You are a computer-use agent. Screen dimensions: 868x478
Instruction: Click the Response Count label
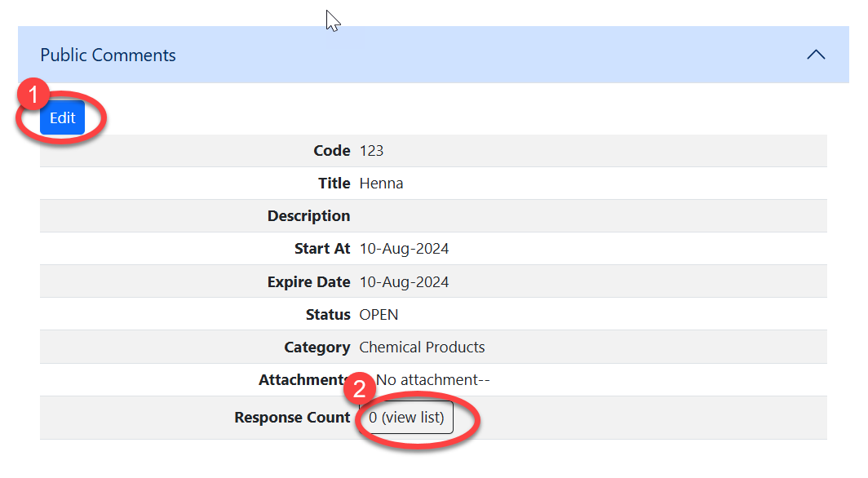(292, 418)
